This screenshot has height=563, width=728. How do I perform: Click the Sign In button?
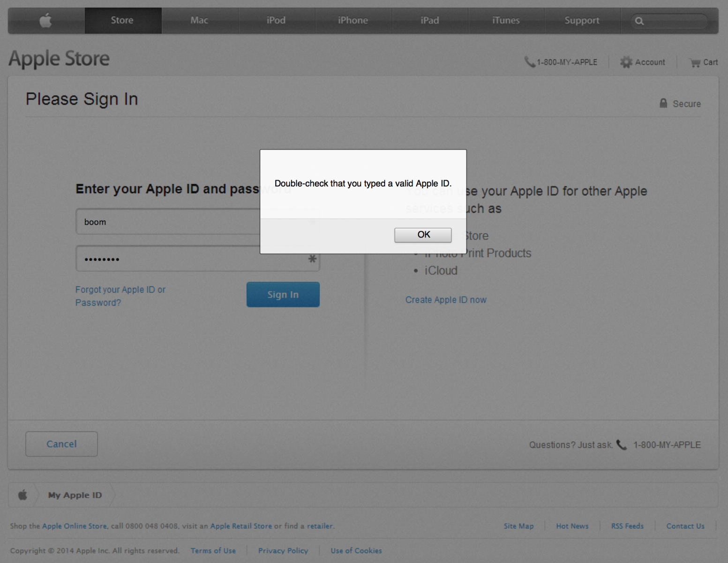(283, 295)
